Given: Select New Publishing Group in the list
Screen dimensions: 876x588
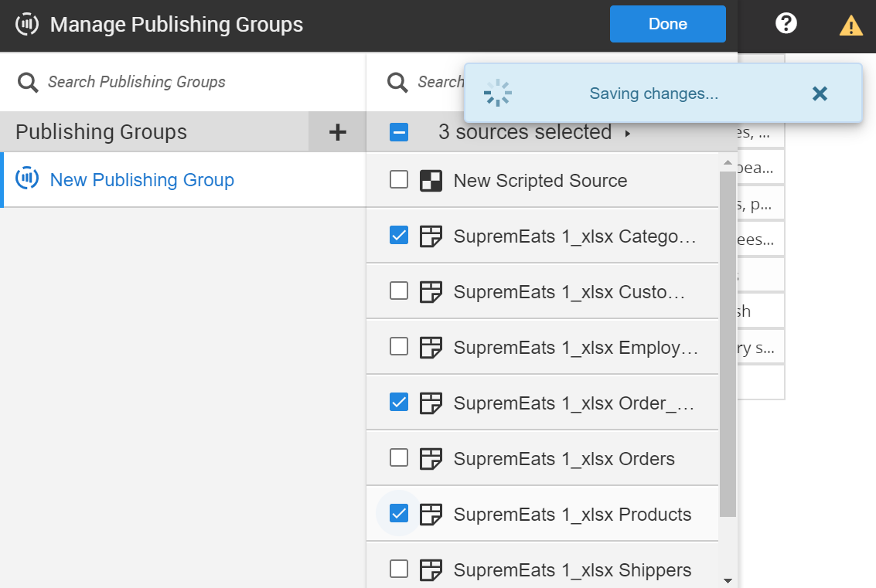Looking at the screenshot, I should click(x=142, y=180).
